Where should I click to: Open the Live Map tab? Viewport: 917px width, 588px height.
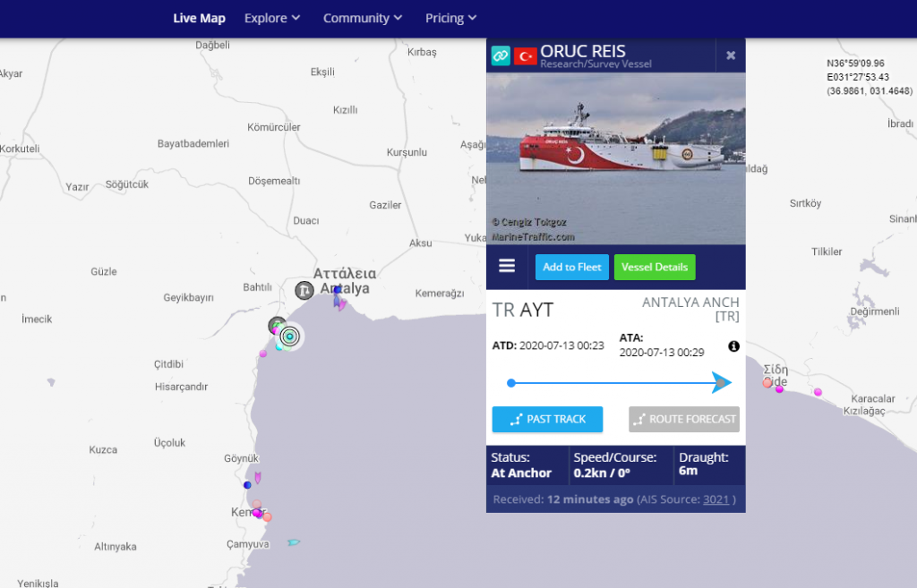pyautogui.click(x=199, y=18)
